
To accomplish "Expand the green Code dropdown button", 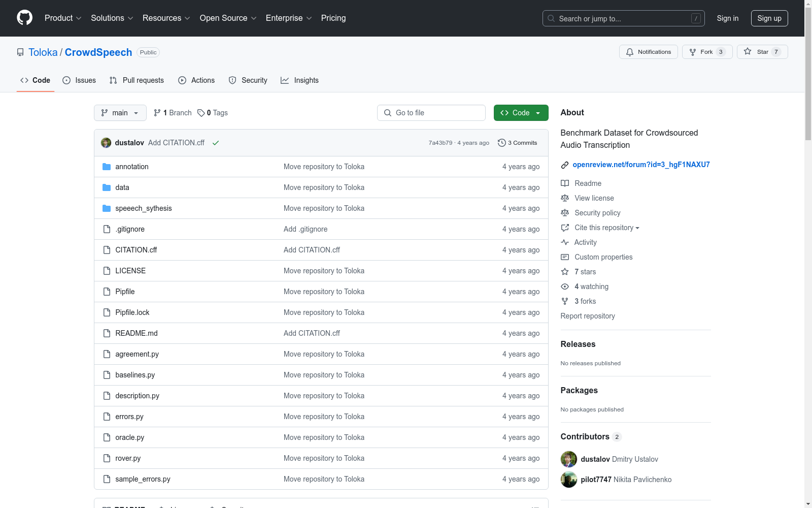I will [x=521, y=113].
